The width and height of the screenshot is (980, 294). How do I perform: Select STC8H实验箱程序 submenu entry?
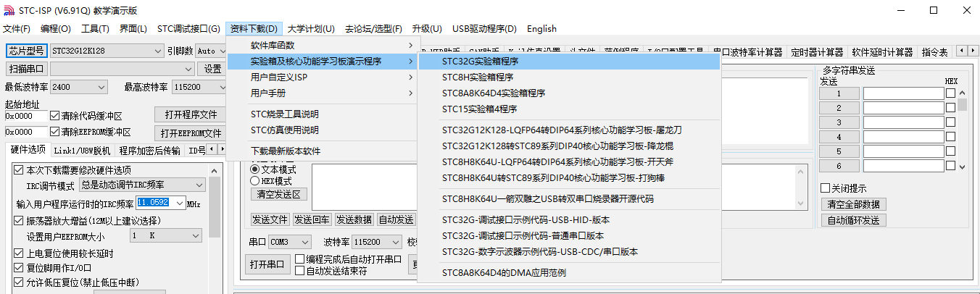tap(569, 77)
